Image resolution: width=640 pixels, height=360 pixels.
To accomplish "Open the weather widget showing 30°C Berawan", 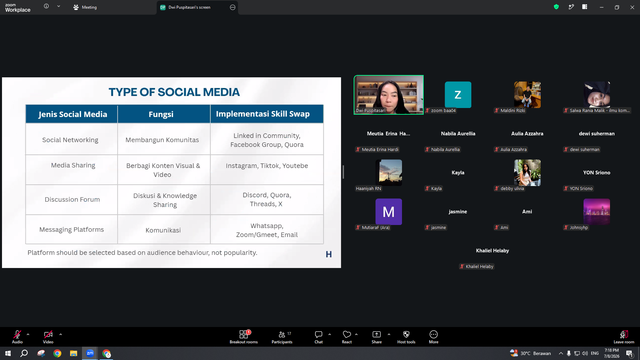I will click(x=531, y=353).
